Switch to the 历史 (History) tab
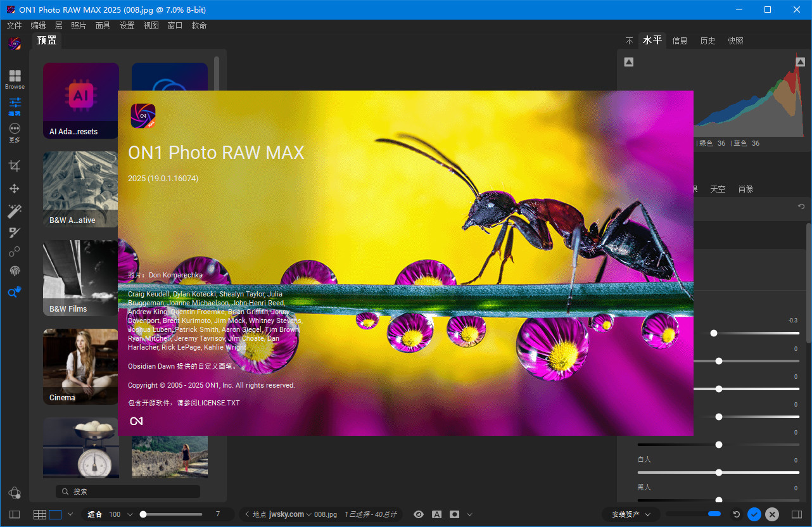Viewport: 812px width, 527px height. click(x=707, y=40)
